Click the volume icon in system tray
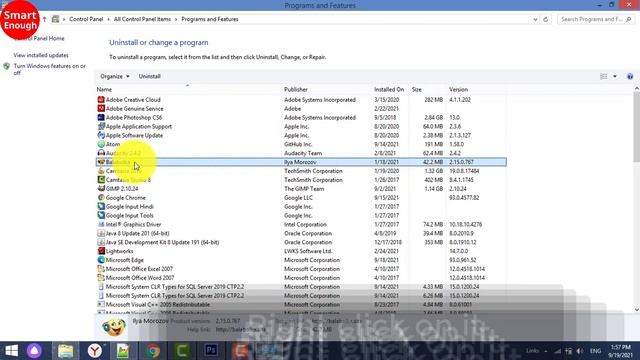 pos(580,351)
